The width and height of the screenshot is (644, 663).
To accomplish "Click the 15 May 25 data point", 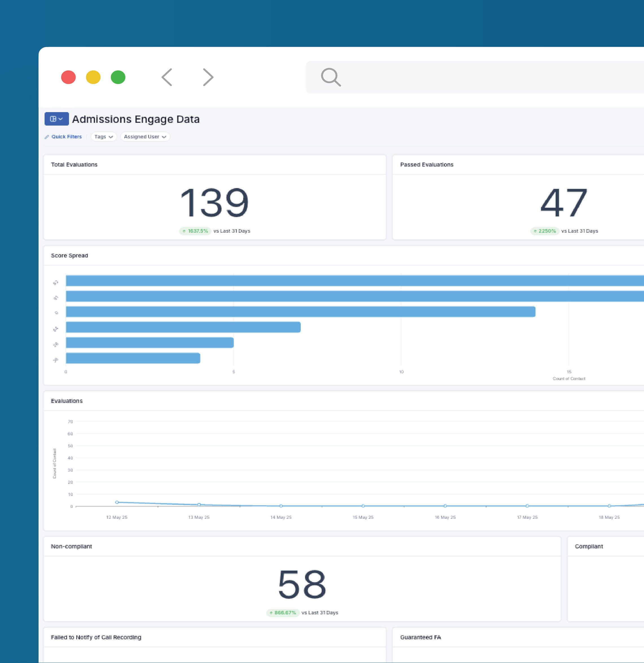I will pos(363,506).
